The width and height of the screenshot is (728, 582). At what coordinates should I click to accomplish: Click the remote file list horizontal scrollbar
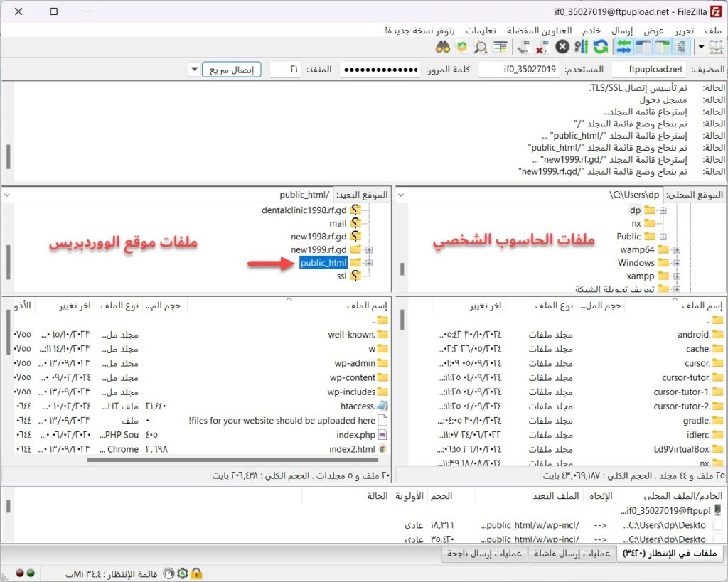tap(232, 460)
